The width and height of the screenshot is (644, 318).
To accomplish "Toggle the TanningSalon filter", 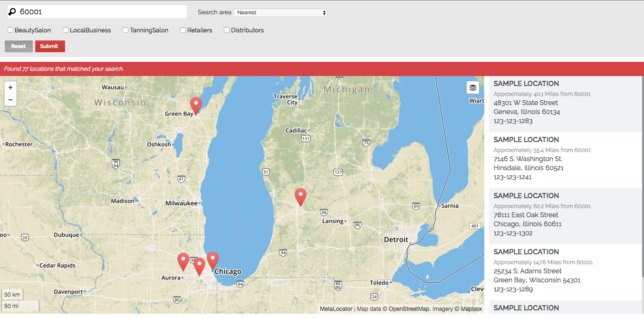I will click(x=125, y=30).
